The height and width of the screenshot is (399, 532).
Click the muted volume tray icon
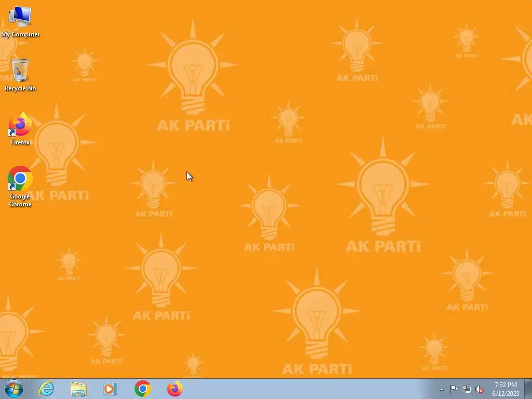click(480, 390)
